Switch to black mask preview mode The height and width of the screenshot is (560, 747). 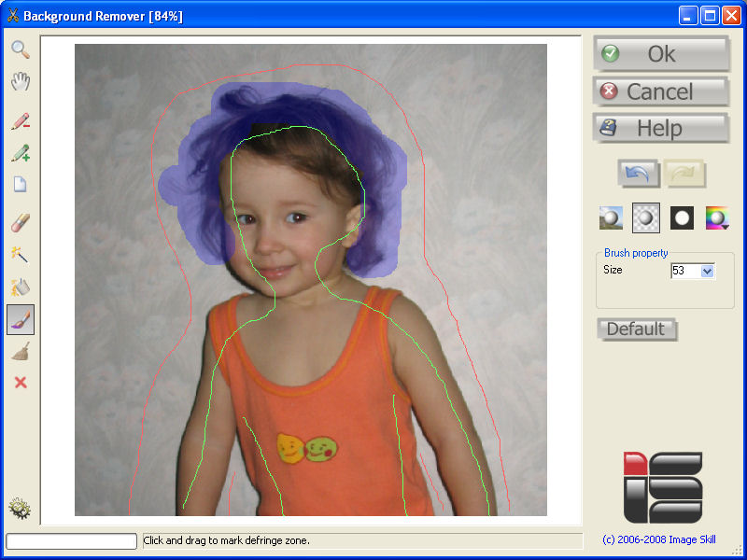[682, 217]
